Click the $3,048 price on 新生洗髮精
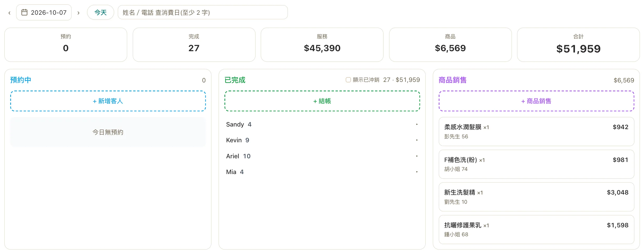 pos(617,192)
